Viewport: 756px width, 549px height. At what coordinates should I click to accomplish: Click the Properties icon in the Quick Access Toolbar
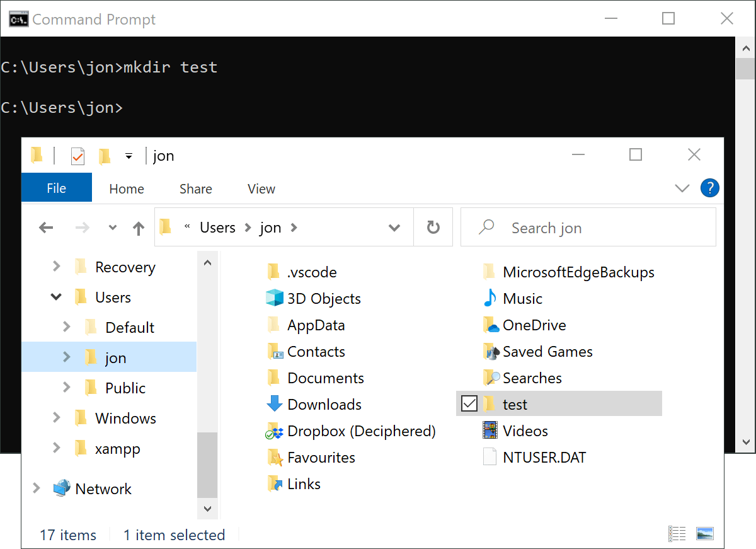[x=77, y=155]
